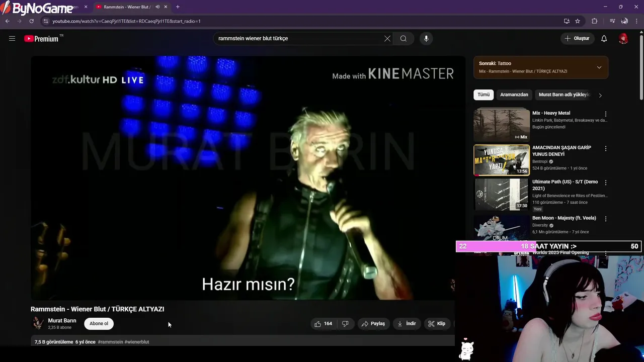Screen dimensions: 644x362
Task: Click the #wienerblut hashtag
Action: pyautogui.click(x=137, y=342)
